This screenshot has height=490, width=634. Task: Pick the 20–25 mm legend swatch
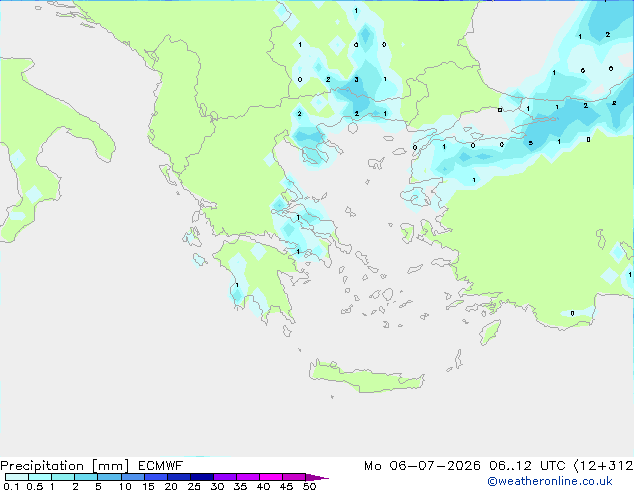tap(178, 477)
